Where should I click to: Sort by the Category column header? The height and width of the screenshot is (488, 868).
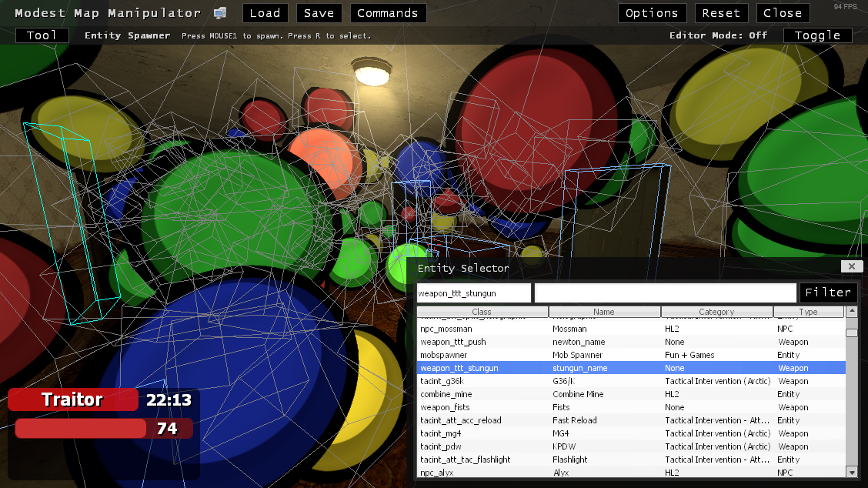click(x=717, y=312)
